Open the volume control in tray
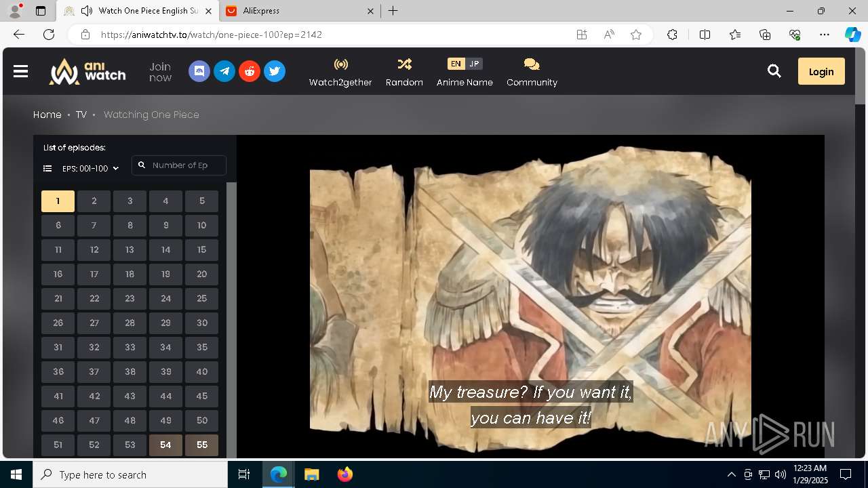The height and width of the screenshot is (488, 868). (781, 474)
